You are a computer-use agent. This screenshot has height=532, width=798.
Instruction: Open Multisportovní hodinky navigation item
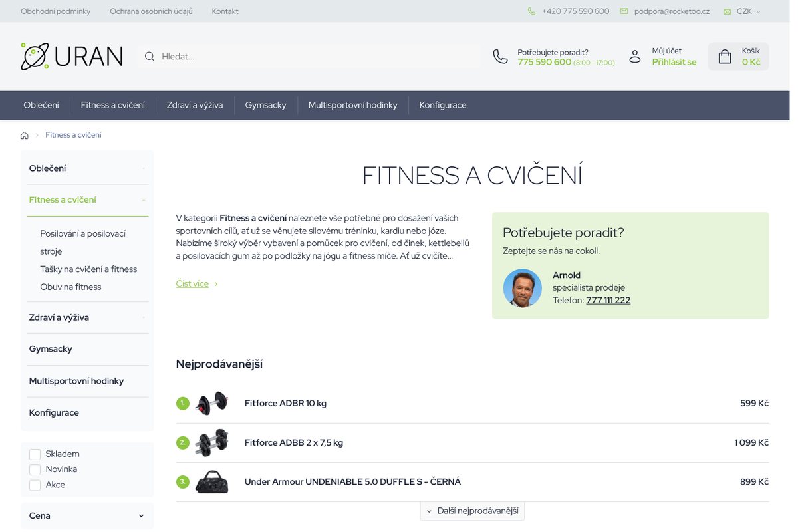pyautogui.click(x=352, y=105)
